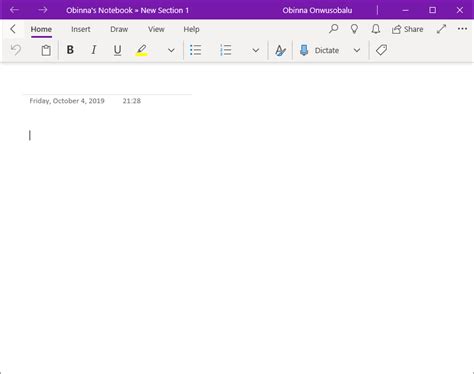Viewport: 474px width, 374px height.
Task: Apply yellow highlighter to text
Action: [142, 50]
